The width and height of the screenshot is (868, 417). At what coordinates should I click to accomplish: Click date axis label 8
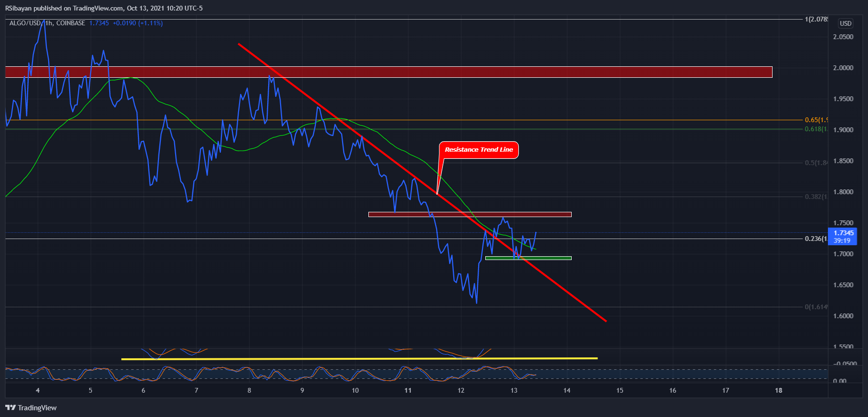(x=249, y=390)
